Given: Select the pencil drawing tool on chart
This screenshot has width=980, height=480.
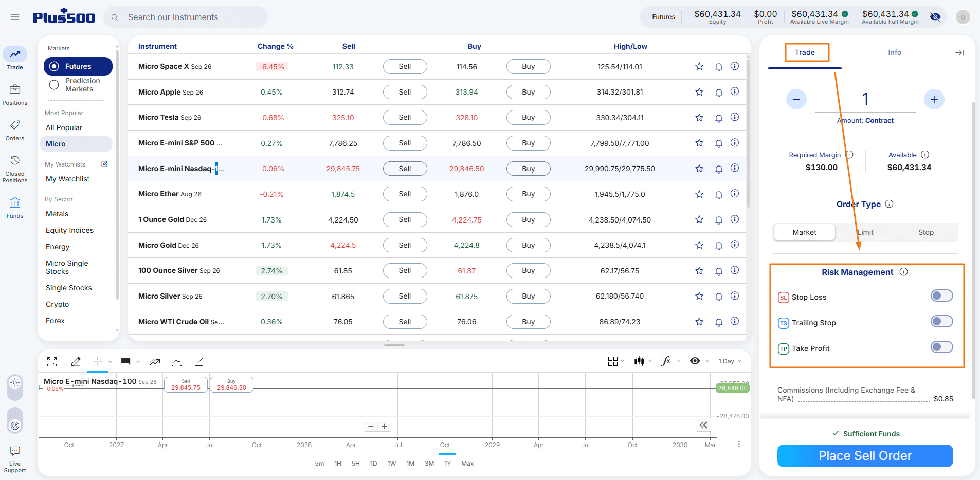Looking at the screenshot, I should (x=76, y=361).
